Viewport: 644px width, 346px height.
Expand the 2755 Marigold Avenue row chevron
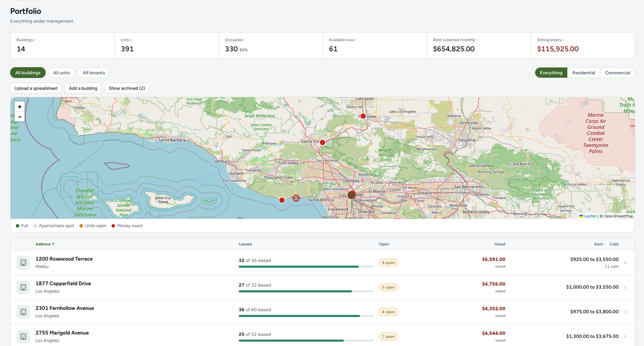pyautogui.click(x=625, y=337)
